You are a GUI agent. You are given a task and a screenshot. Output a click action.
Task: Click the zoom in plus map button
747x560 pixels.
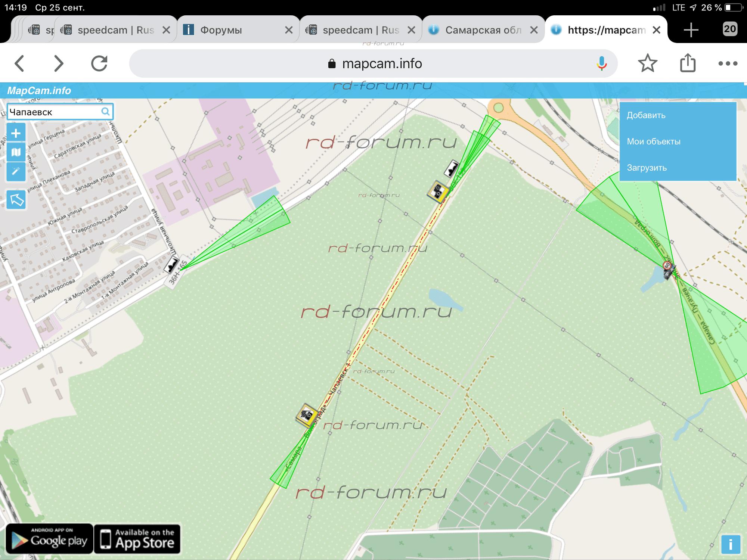click(x=16, y=133)
